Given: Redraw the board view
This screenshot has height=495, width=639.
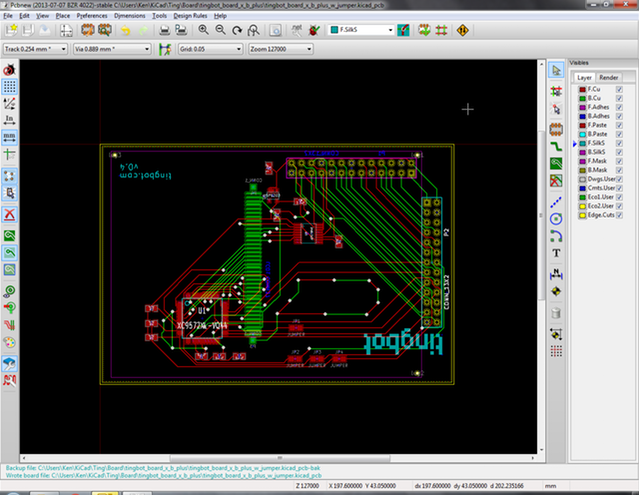Looking at the screenshot, I should [237, 30].
